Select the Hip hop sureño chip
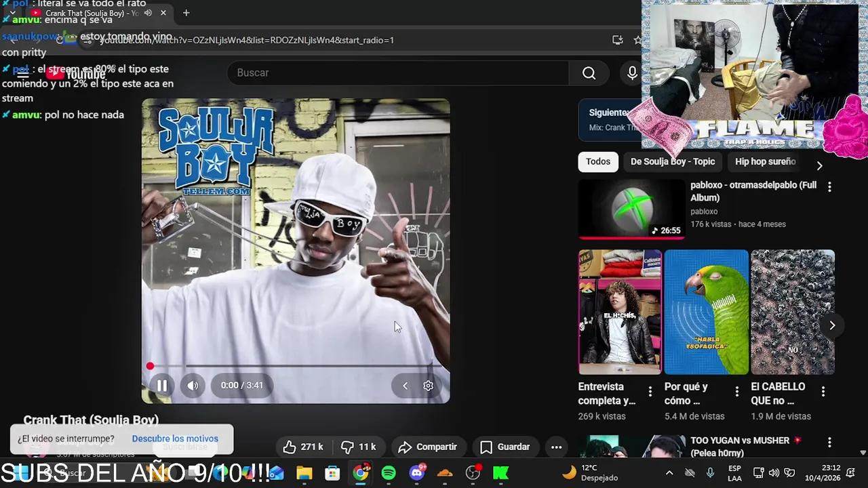This screenshot has width=868, height=488. [765, 161]
